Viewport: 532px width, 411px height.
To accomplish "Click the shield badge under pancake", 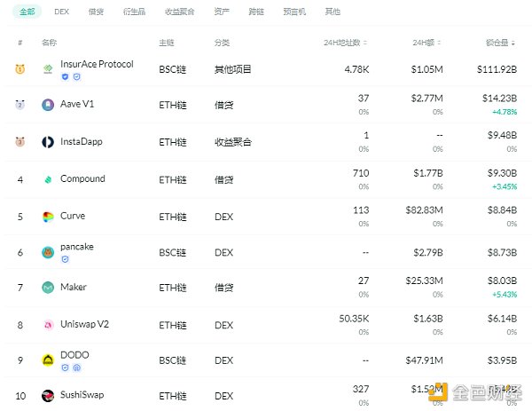I will [65, 259].
